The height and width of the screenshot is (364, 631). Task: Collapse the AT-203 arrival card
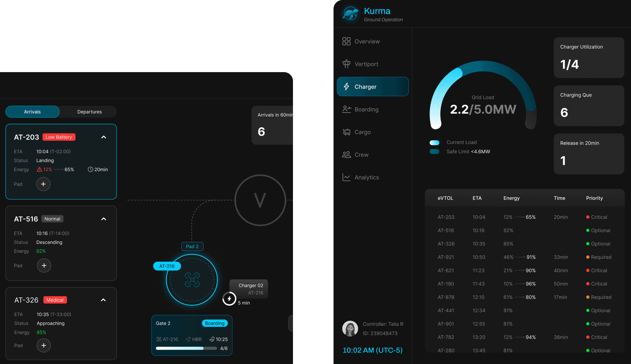104,137
